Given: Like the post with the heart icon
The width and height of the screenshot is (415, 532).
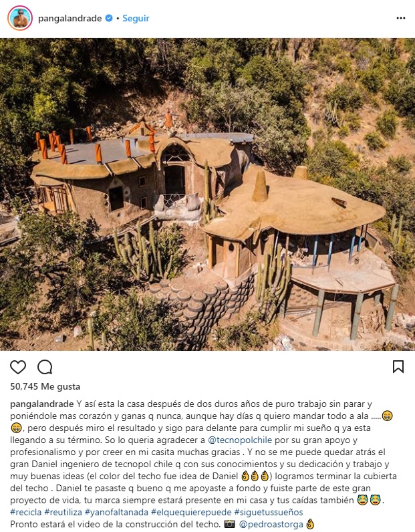Looking at the screenshot, I should [x=18, y=367].
